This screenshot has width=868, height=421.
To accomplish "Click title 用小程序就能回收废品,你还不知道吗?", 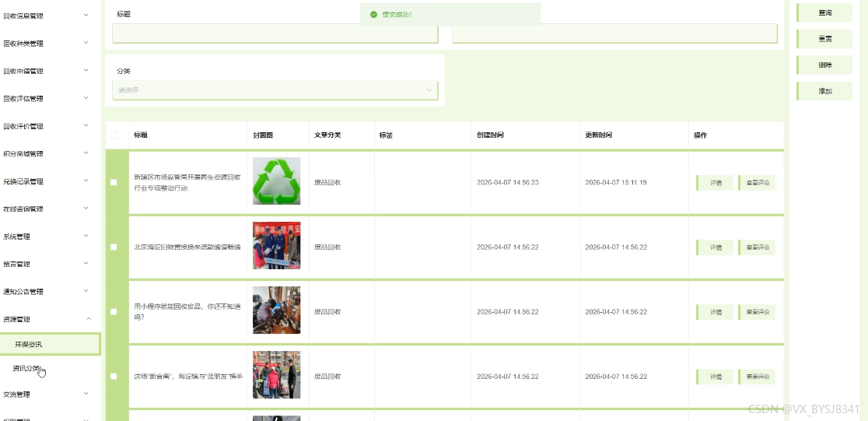I will [x=187, y=312].
